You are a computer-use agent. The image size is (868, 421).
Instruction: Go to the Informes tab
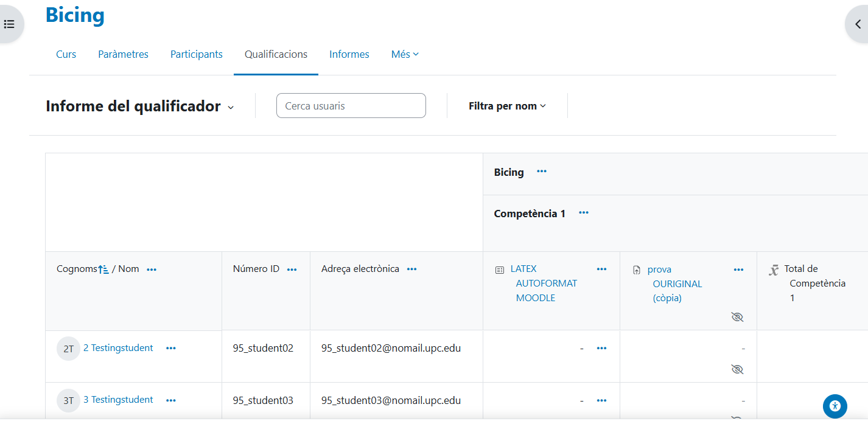[x=349, y=54]
